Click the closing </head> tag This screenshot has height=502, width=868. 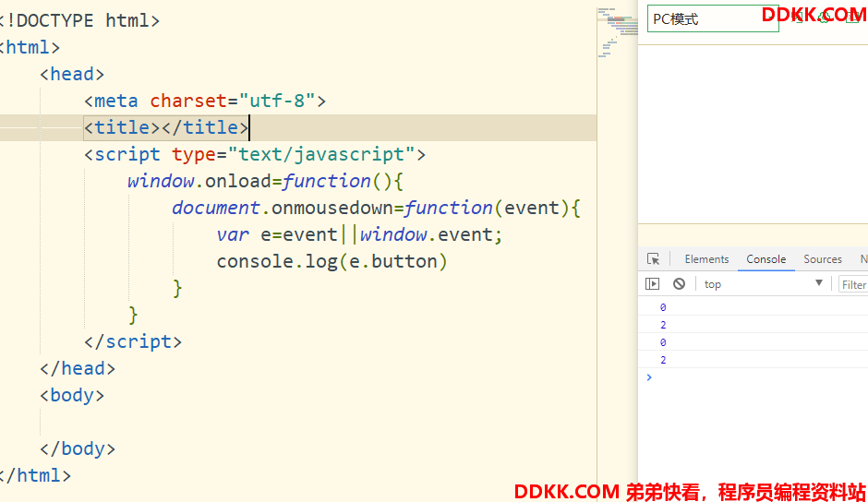pos(78,368)
